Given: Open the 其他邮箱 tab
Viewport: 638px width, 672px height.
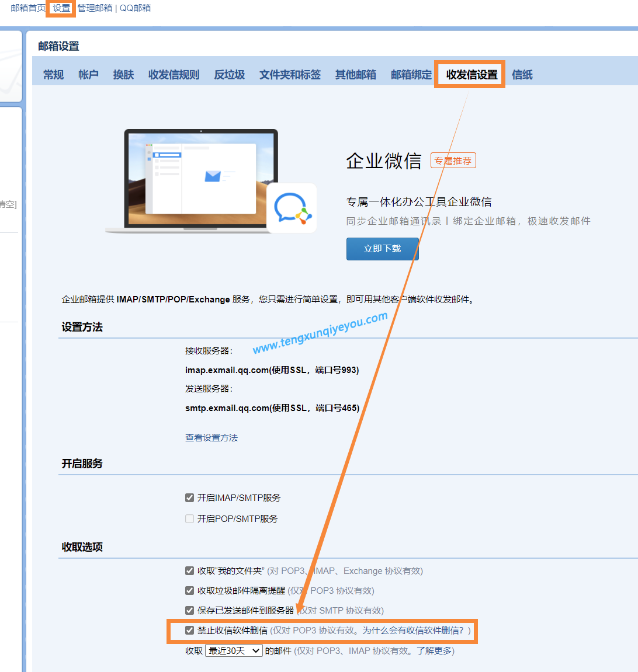Looking at the screenshot, I should [x=355, y=75].
